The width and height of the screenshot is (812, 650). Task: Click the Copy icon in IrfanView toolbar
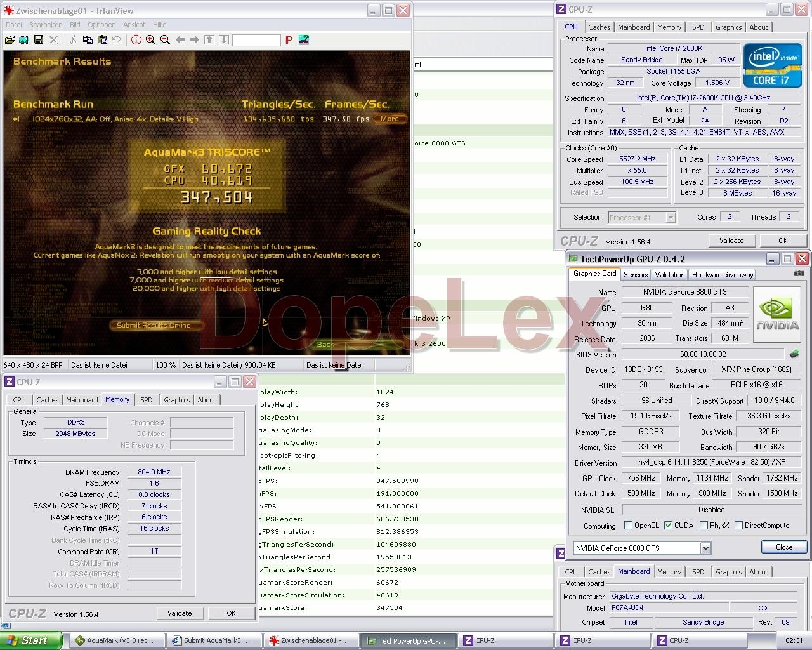pyautogui.click(x=88, y=40)
